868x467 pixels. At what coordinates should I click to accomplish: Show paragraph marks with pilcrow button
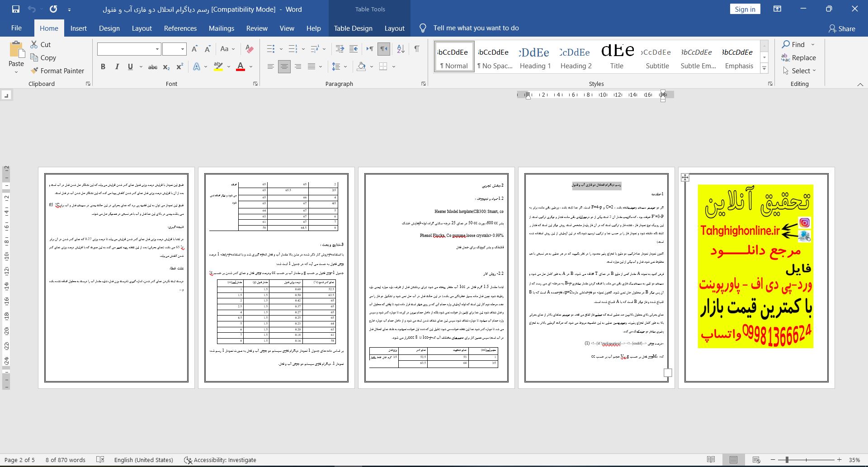click(x=416, y=49)
